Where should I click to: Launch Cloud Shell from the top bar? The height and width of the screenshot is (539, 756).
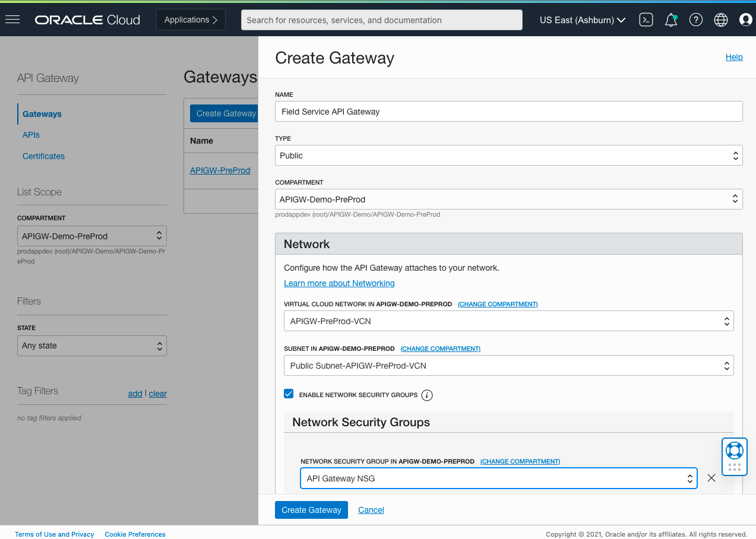[646, 20]
